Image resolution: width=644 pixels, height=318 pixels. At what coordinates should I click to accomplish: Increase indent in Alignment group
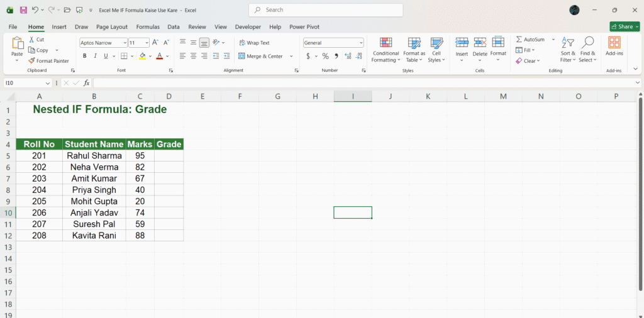[x=226, y=56]
